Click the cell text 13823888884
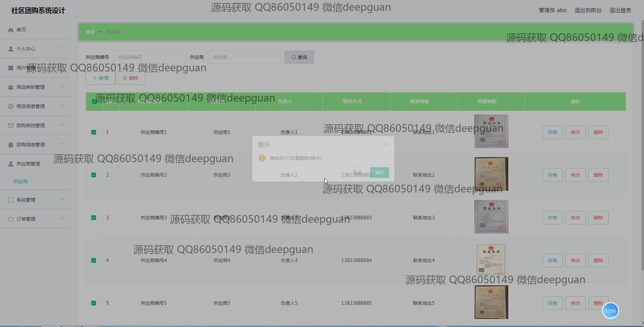Viewport: 644px width, 327px height. pos(356,260)
